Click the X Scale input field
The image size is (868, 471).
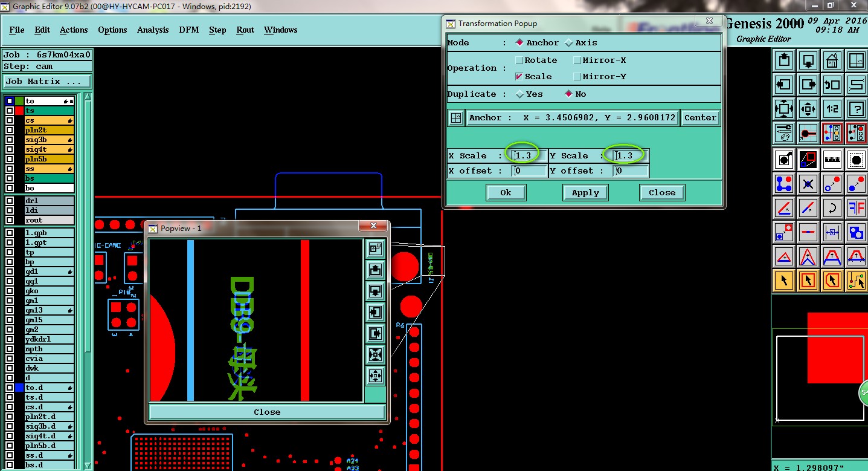click(x=529, y=156)
